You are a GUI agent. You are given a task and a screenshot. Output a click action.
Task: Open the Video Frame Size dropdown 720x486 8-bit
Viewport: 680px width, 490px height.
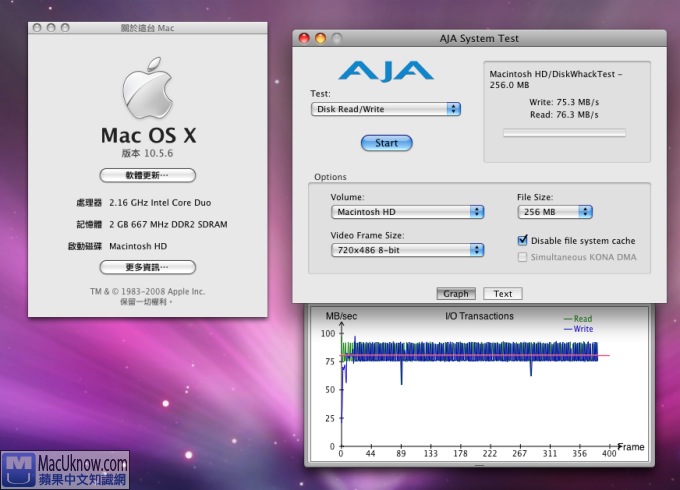click(x=407, y=250)
